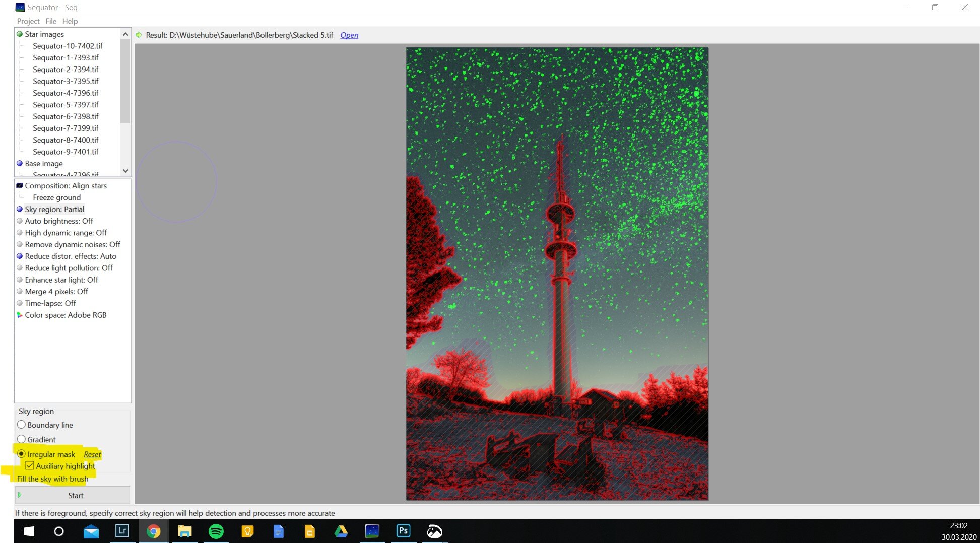Open File Explorer from taskbar
The height and width of the screenshot is (543, 980).
coord(185,531)
